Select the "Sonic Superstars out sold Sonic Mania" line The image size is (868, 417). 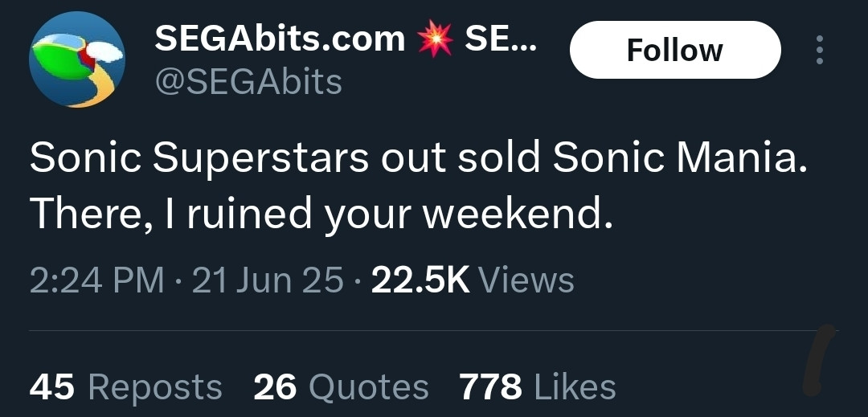(418, 157)
